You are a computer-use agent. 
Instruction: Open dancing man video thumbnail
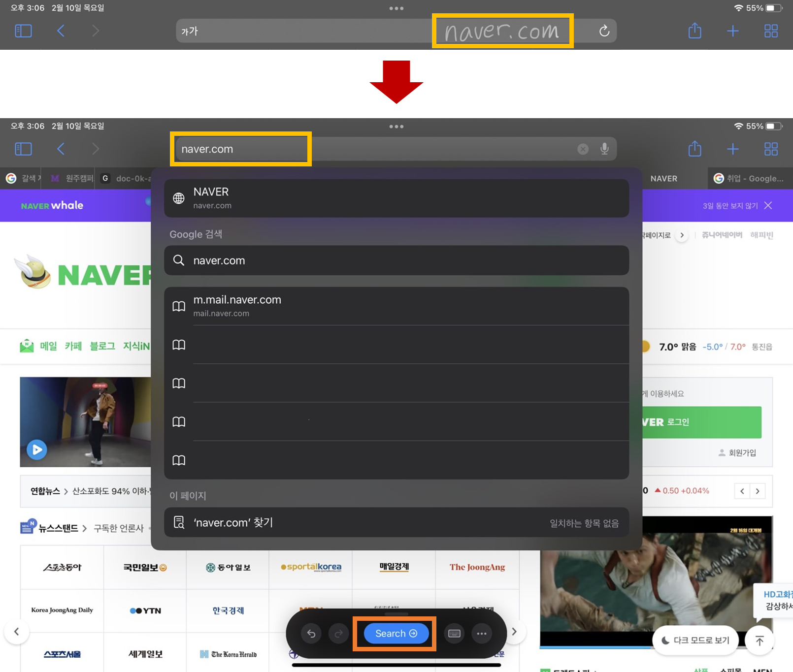click(85, 422)
